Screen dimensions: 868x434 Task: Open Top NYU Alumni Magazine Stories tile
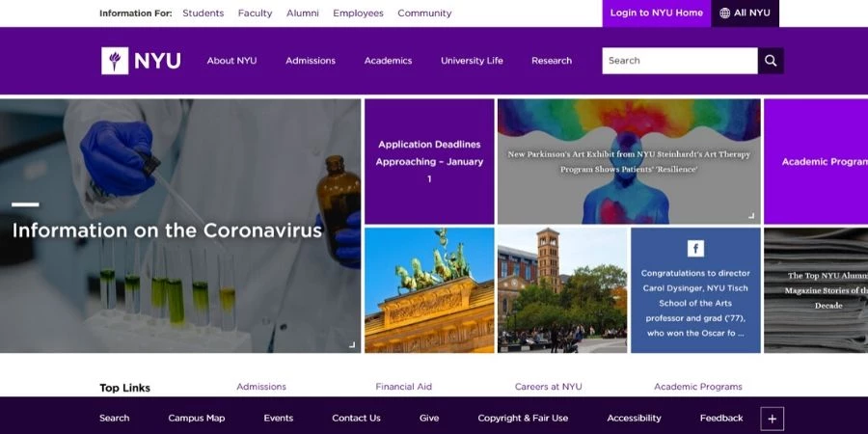(x=816, y=290)
